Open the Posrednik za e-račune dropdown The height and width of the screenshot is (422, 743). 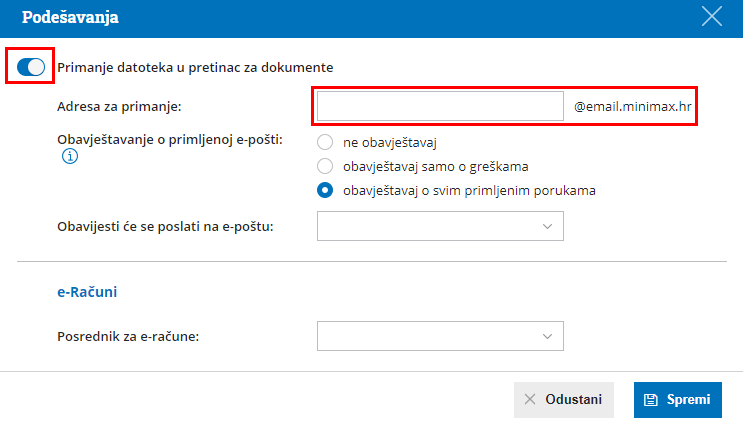[x=440, y=336]
